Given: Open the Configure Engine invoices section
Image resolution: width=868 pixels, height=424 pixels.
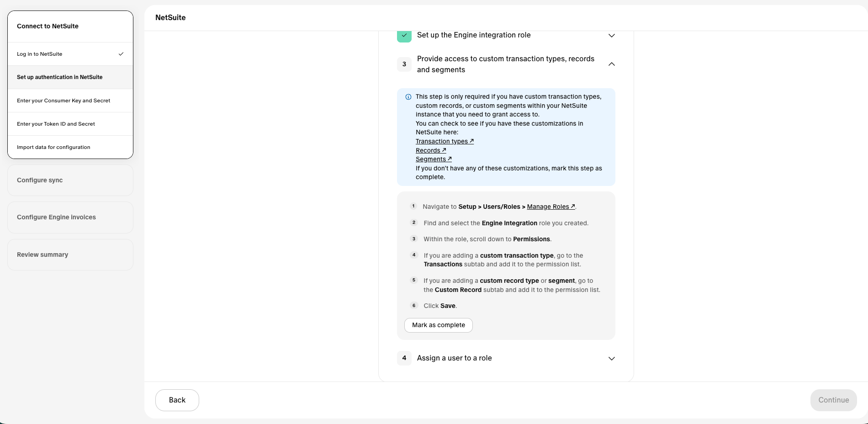Looking at the screenshot, I should coord(70,217).
